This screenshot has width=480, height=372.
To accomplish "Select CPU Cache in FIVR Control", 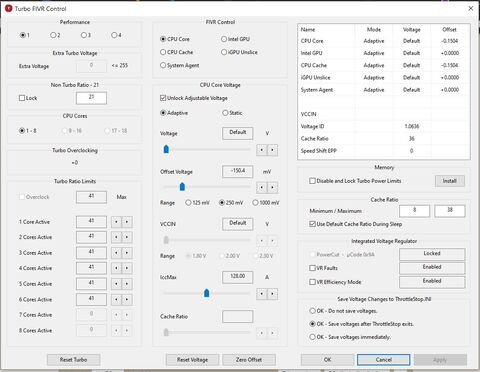I will [x=177, y=52].
